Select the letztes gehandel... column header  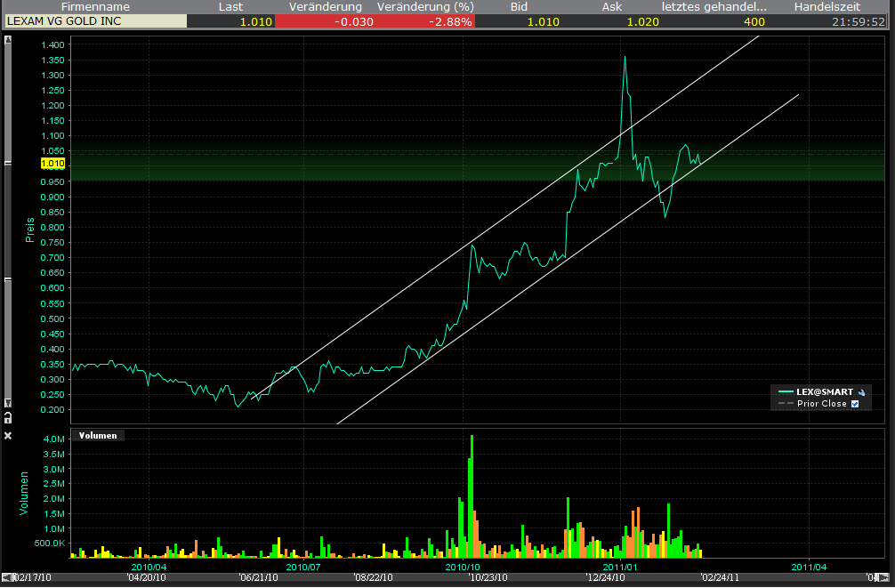(714, 7)
